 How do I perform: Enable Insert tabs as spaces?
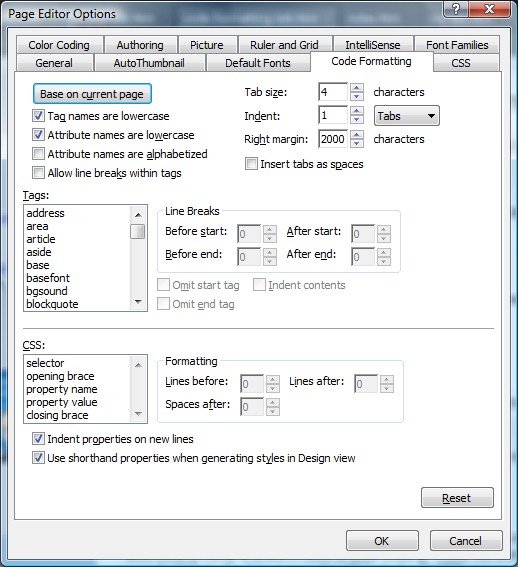tap(251, 164)
